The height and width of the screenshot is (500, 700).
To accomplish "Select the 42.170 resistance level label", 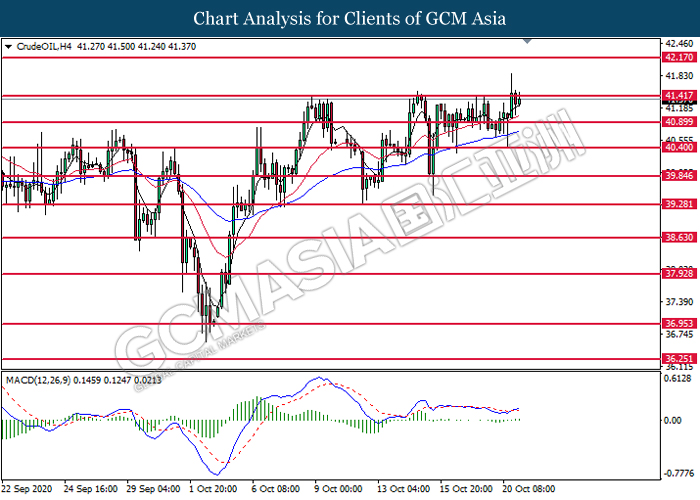I will click(x=679, y=57).
